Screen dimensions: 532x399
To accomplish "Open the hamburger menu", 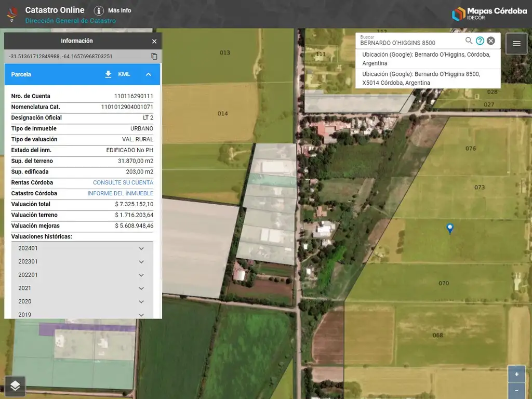I will click(x=516, y=44).
